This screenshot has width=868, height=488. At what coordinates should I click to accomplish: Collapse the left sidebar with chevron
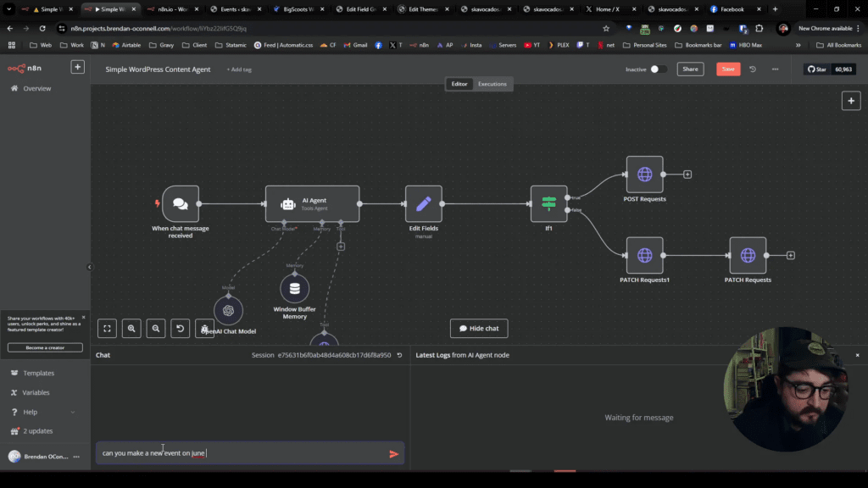[x=90, y=267]
